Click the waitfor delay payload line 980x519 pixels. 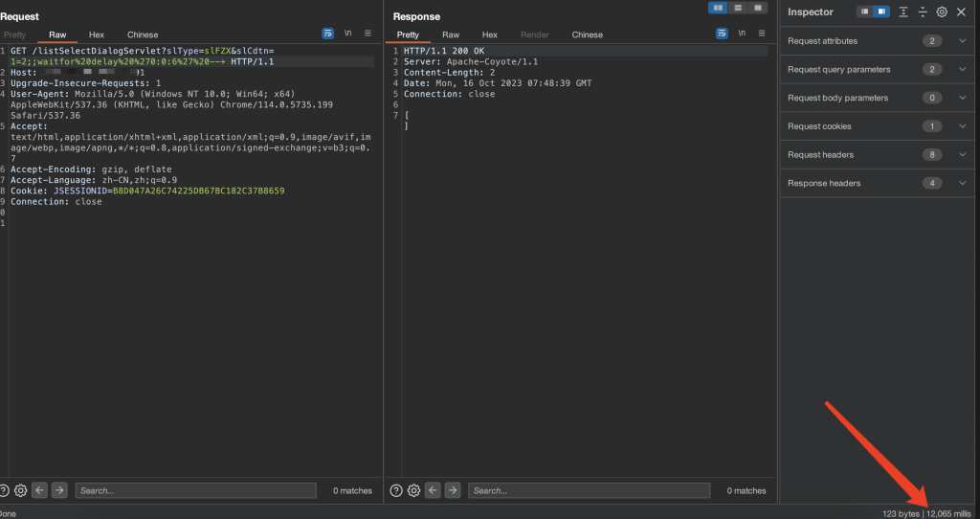[x=142, y=62]
